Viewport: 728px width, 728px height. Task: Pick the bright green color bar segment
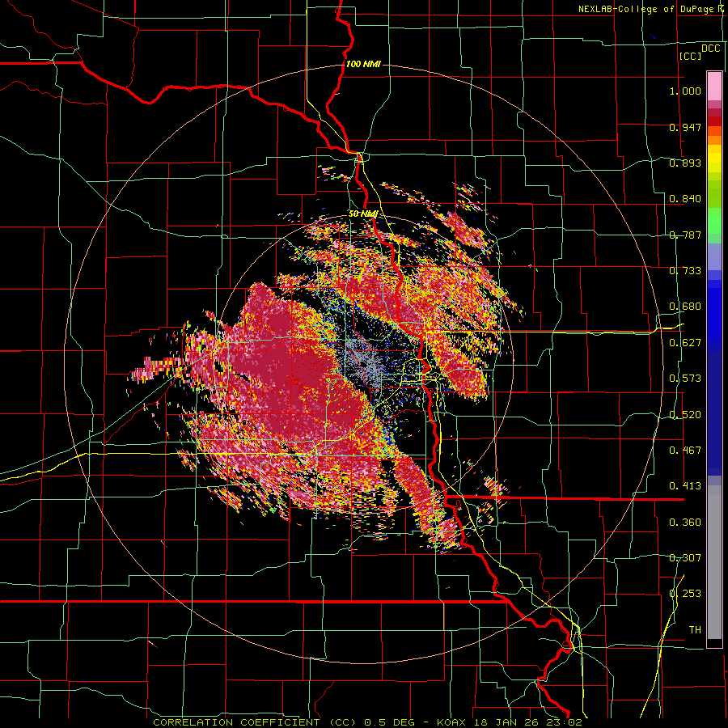pyautogui.click(x=714, y=221)
